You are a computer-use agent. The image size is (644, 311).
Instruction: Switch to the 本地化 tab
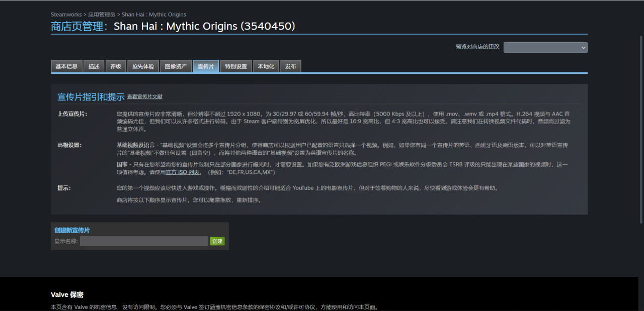(x=266, y=66)
